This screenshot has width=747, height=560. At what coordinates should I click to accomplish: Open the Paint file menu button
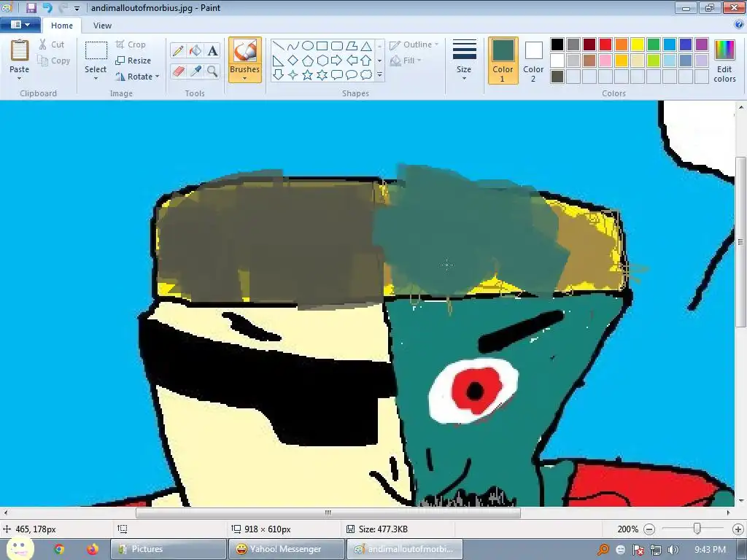[x=20, y=24]
